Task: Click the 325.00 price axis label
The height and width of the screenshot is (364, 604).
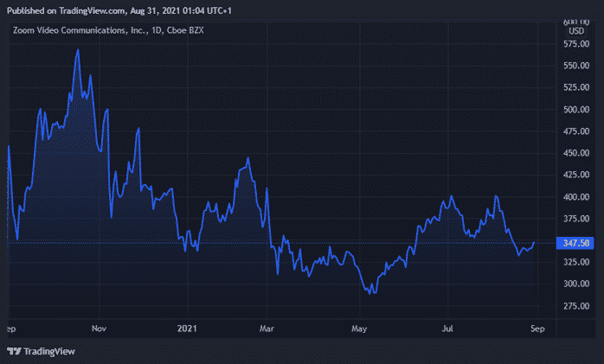Action: click(x=576, y=262)
